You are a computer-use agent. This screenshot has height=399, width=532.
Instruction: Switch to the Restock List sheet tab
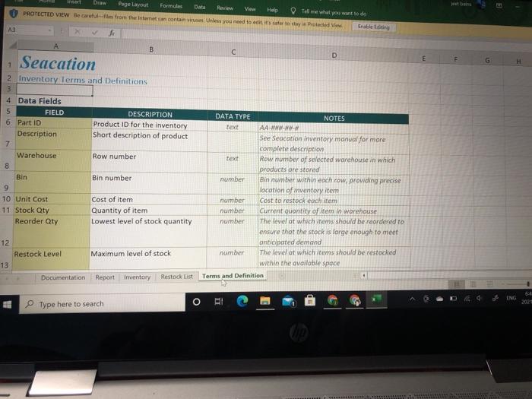click(176, 277)
